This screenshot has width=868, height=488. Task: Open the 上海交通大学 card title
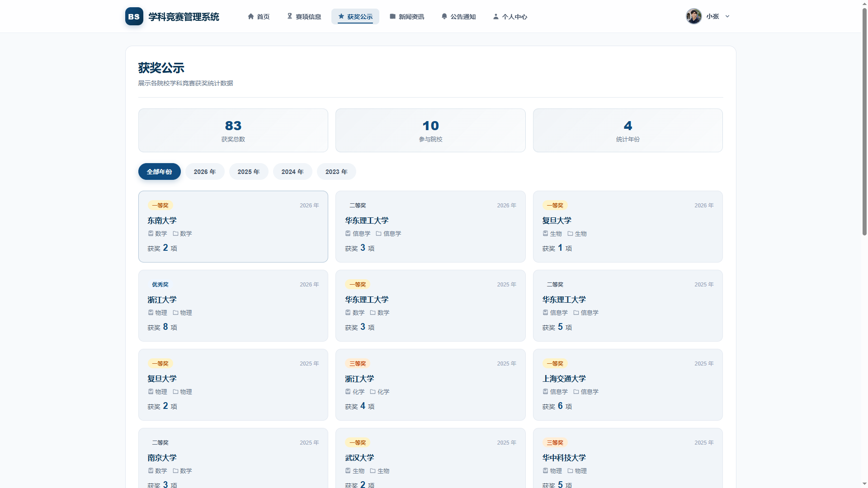click(564, 379)
